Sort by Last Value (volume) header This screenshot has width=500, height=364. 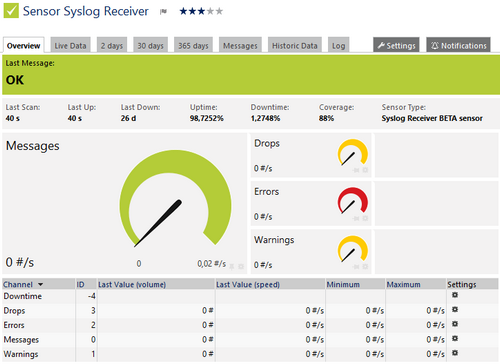point(132,284)
